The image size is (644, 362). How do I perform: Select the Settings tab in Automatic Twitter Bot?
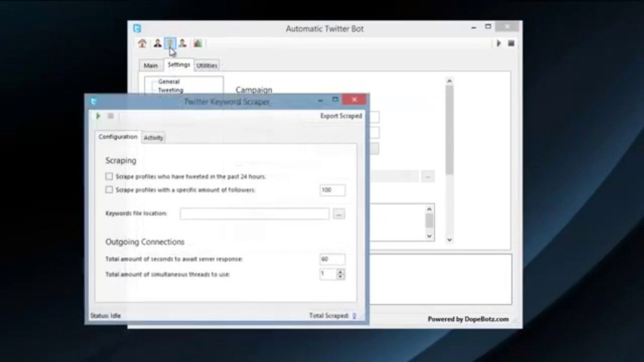(x=179, y=65)
